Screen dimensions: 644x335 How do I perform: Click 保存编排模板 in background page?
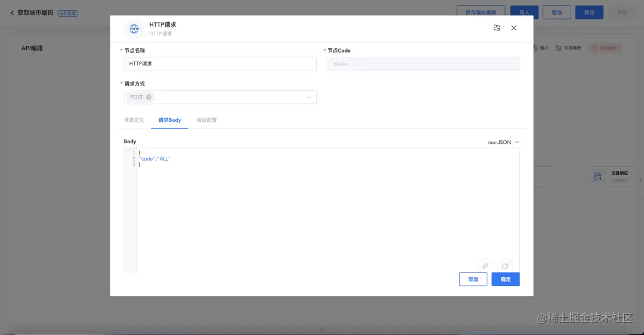[x=481, y=13]
